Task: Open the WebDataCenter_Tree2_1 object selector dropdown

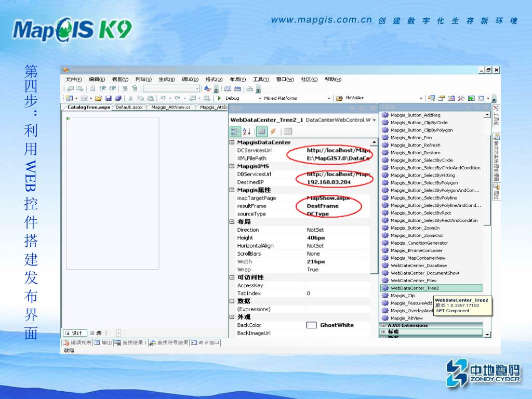Action: click(374, 120)
